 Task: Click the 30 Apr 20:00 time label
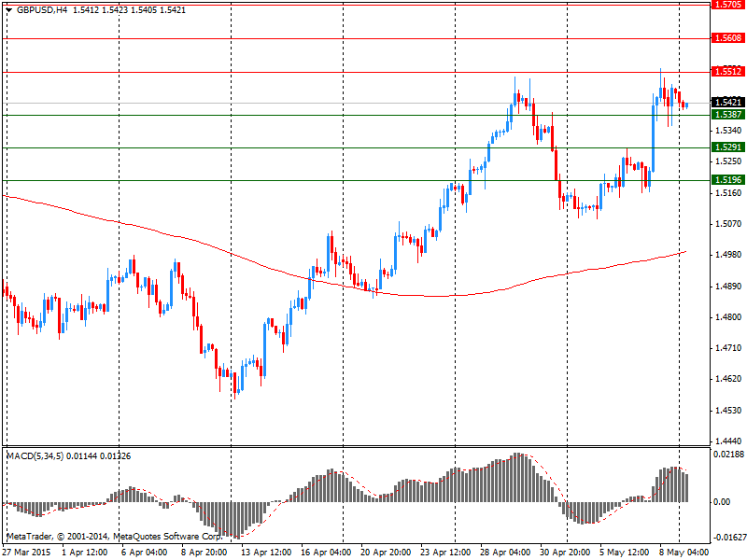(x=565, y=553)
